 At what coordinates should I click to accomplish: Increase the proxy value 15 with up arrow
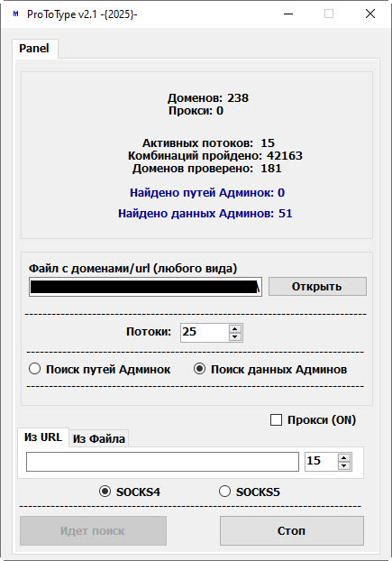coord(343,457)
